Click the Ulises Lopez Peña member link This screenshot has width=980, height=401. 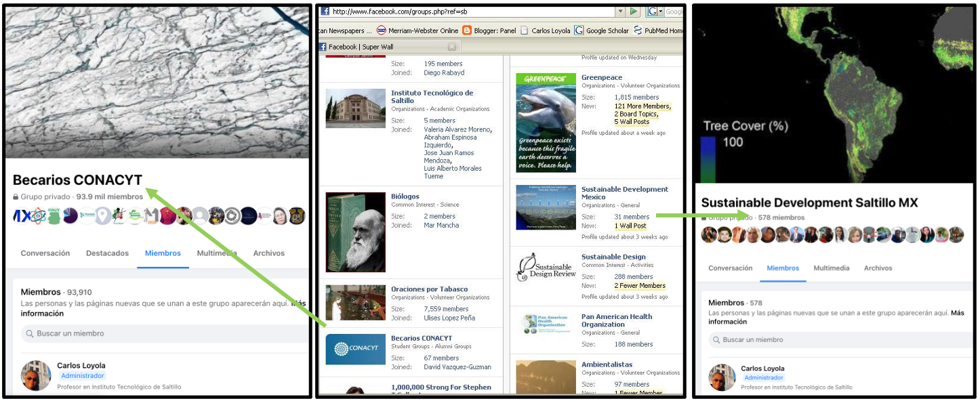coord(449,318)
